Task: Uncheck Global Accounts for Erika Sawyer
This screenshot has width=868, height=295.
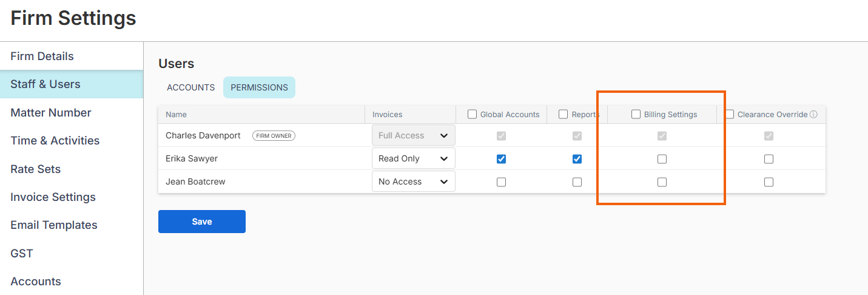Action: [x=501, y=159]
